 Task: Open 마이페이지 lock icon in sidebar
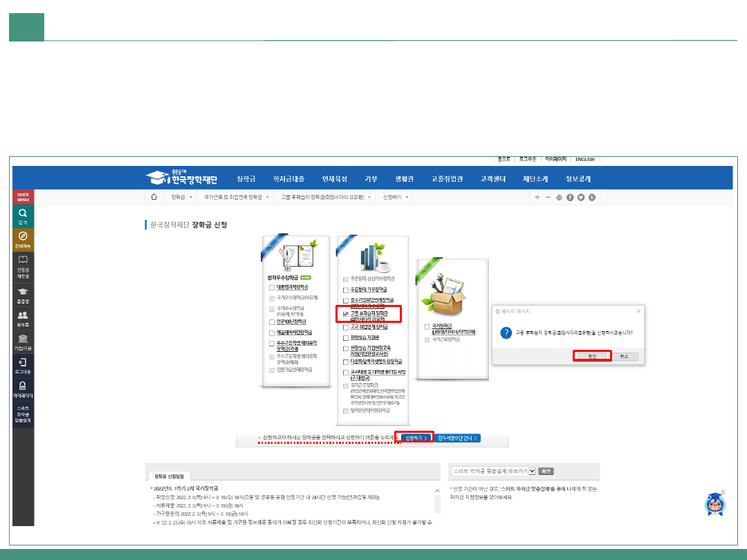[x=23, y=389]
